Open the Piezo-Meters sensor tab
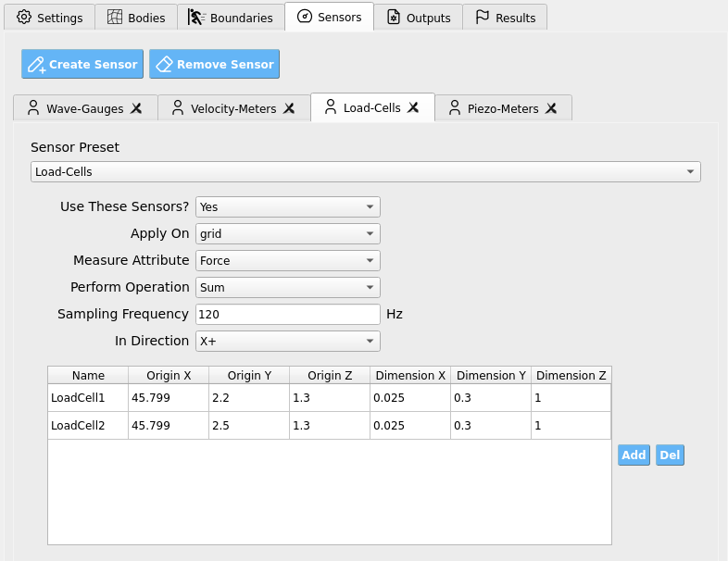Image resolution: width=728 pixels, height=561 pixels. click(503, 108)
